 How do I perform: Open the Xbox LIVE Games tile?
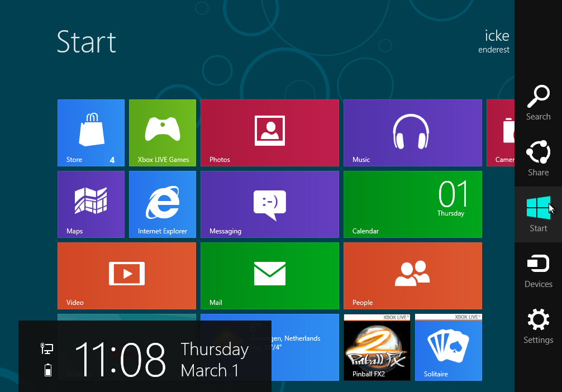pos(163,132)
